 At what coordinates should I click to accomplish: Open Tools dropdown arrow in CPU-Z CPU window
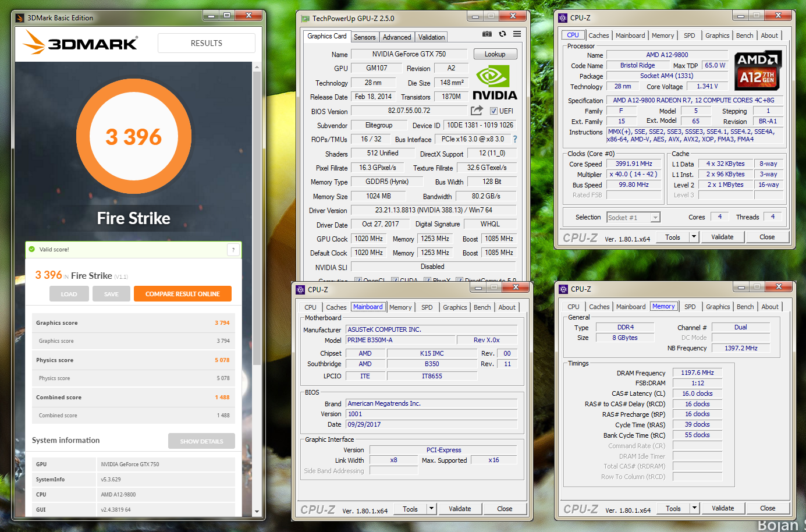pos(694,237)
